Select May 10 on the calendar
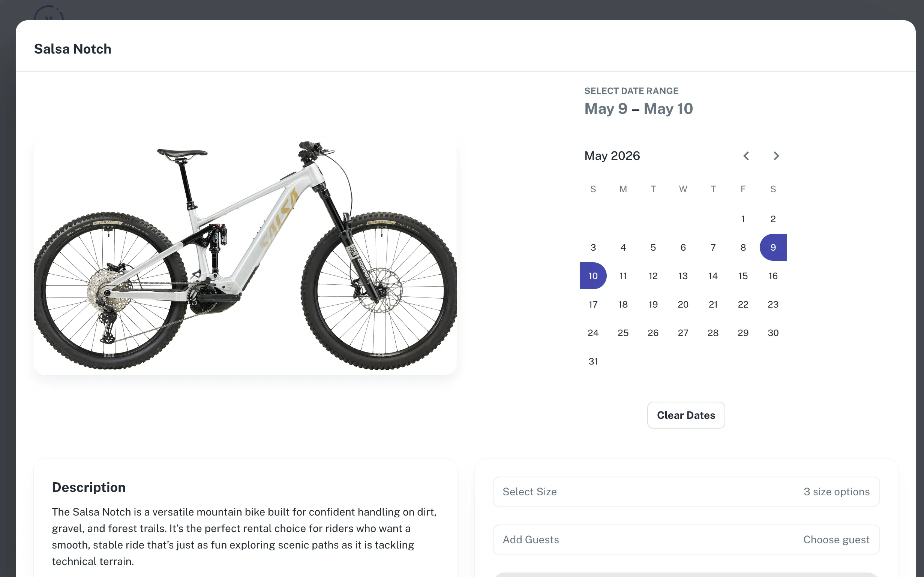The height and width of the screenshot is (577, 924). [593, 275]
